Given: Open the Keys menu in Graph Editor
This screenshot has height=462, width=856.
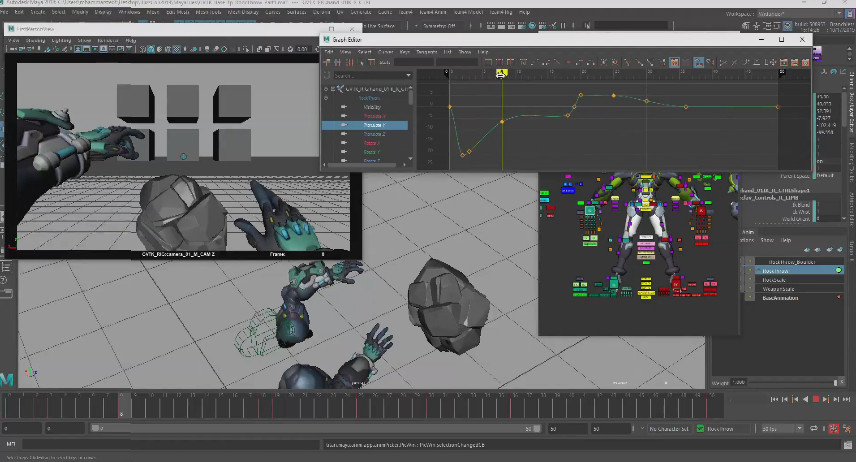Looking at the screenshot, I should (x=405, y=52).
